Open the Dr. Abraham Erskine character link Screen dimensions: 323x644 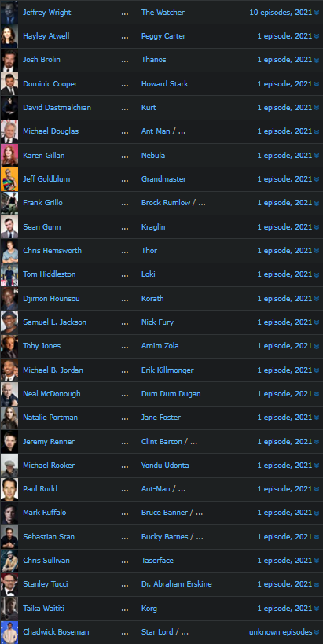click(x=177, y=584)
